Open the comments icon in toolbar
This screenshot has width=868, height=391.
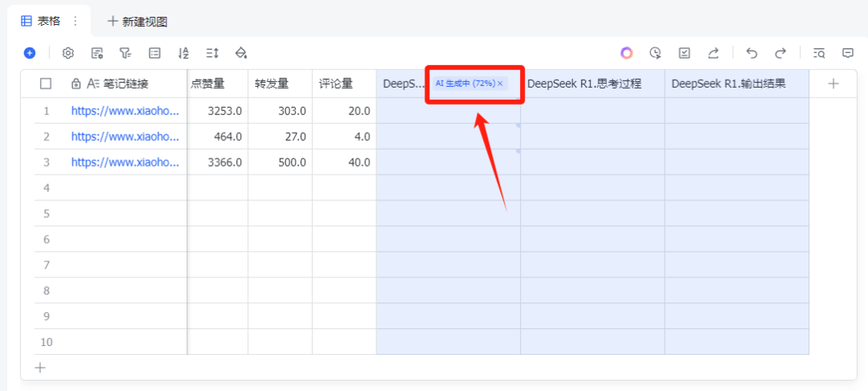848,53
